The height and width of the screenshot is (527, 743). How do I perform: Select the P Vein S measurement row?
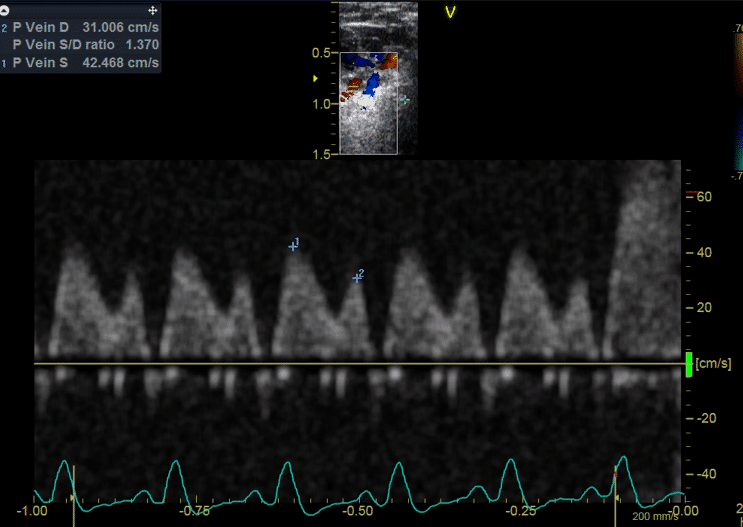80,63
